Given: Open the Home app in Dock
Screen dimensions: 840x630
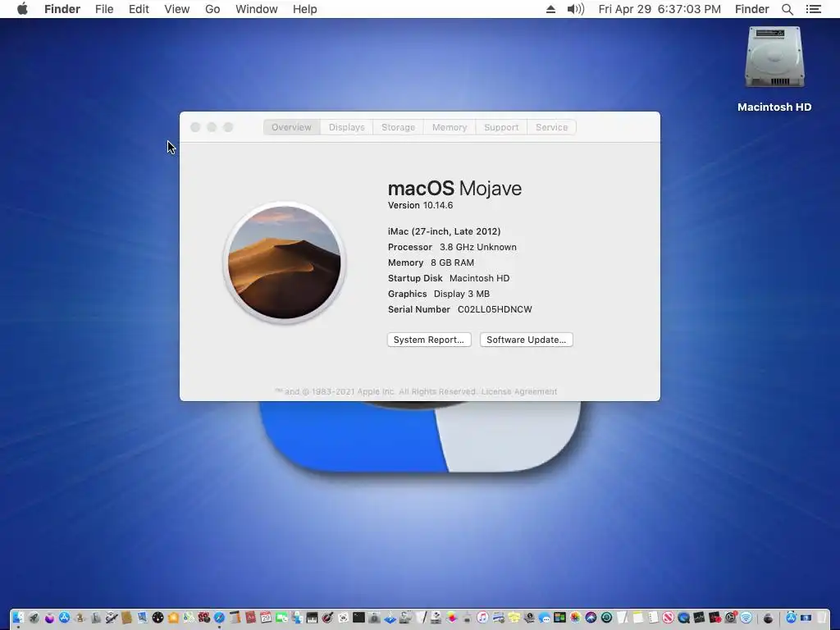Looking at the screenshot, I should pos(173,618).
